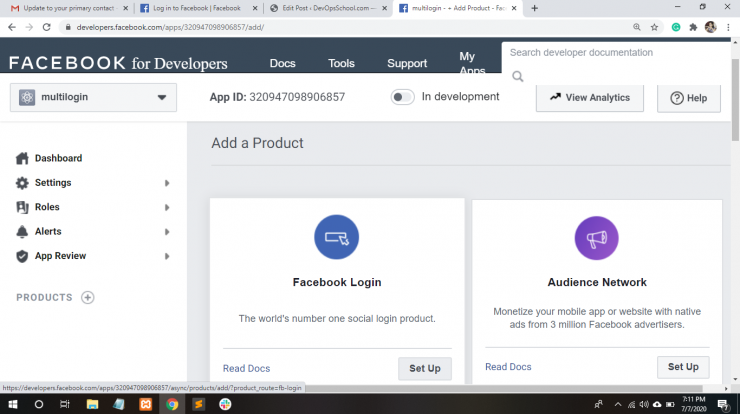Screen dimensions: 740x414
Task: Toggle the In development status switch
Action: pyautogui.click(x=402, y=97)
